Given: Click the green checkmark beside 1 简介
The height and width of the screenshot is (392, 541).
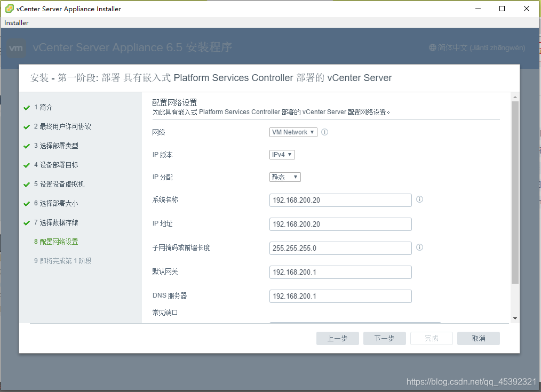Looking at the screenshot, I should pyautogui.click(x=27, y=108).
